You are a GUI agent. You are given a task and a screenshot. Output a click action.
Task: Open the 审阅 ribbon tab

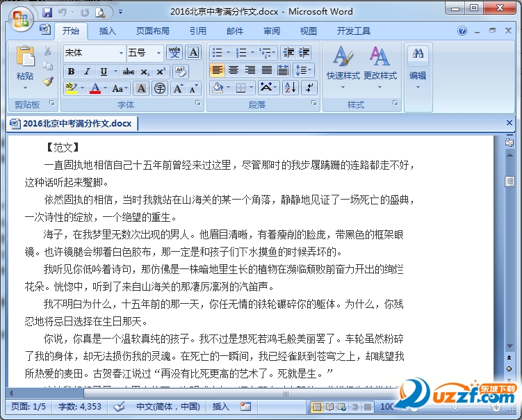coord(272,31)
